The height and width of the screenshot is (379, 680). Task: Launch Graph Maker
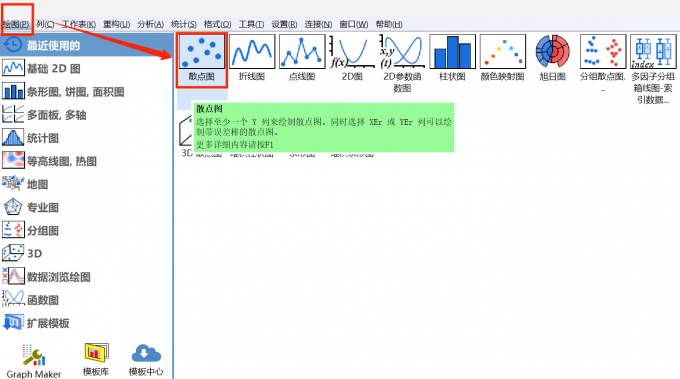[34, 361]
